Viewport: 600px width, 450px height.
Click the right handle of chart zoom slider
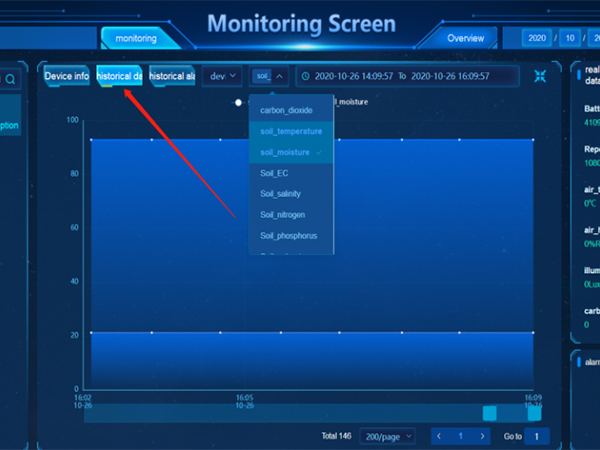[535, 413]
